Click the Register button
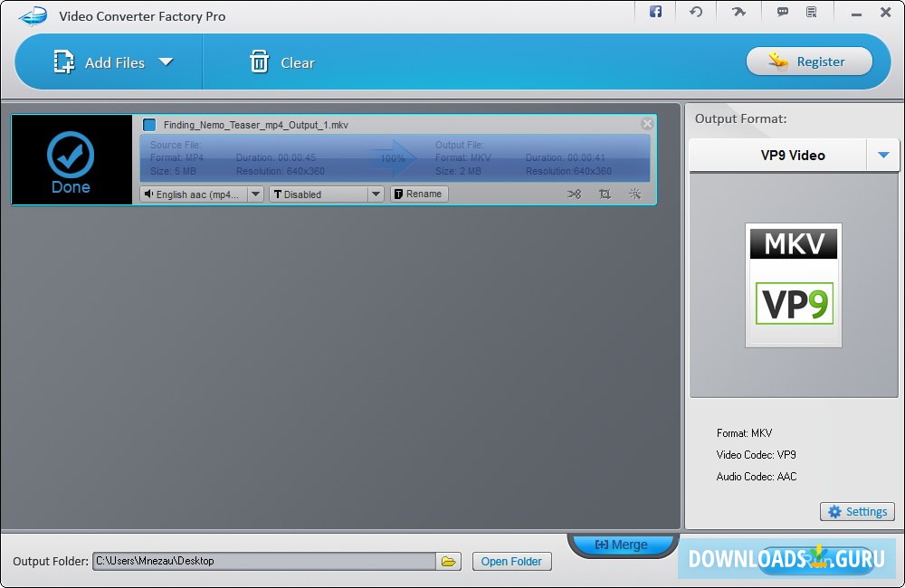905x588 pixels. point(808,61)
